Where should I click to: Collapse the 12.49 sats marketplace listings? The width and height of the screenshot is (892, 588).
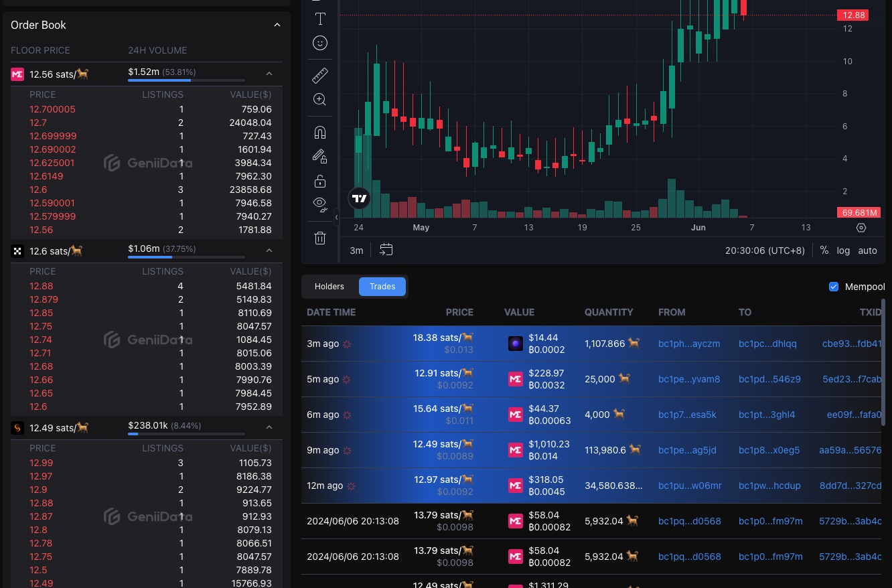click(x=269, y=427)
